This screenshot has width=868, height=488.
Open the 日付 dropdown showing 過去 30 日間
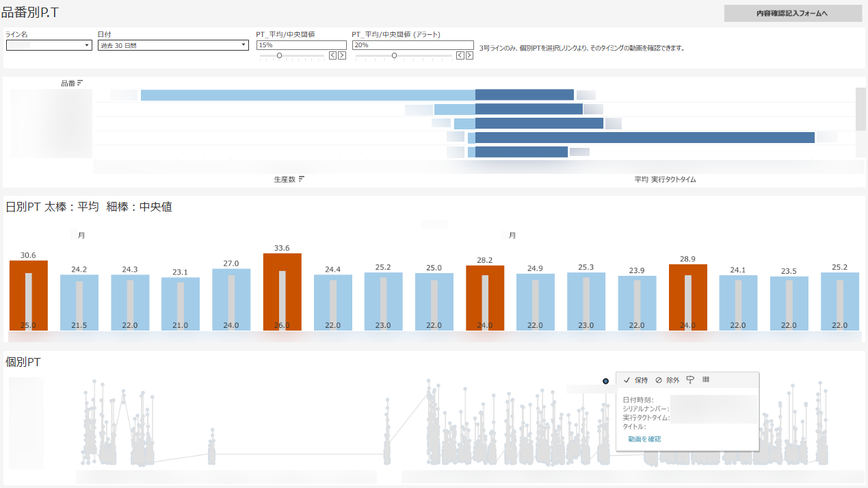pyautogui.click(x=172, y=45)
